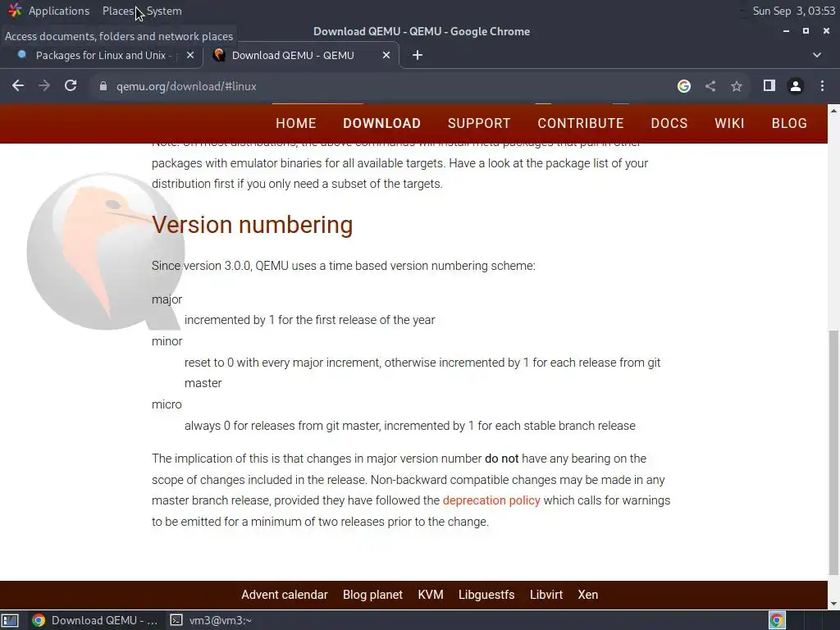Click the 'micro' term text
The image size is (840, 630).
(x=167, y=404)
